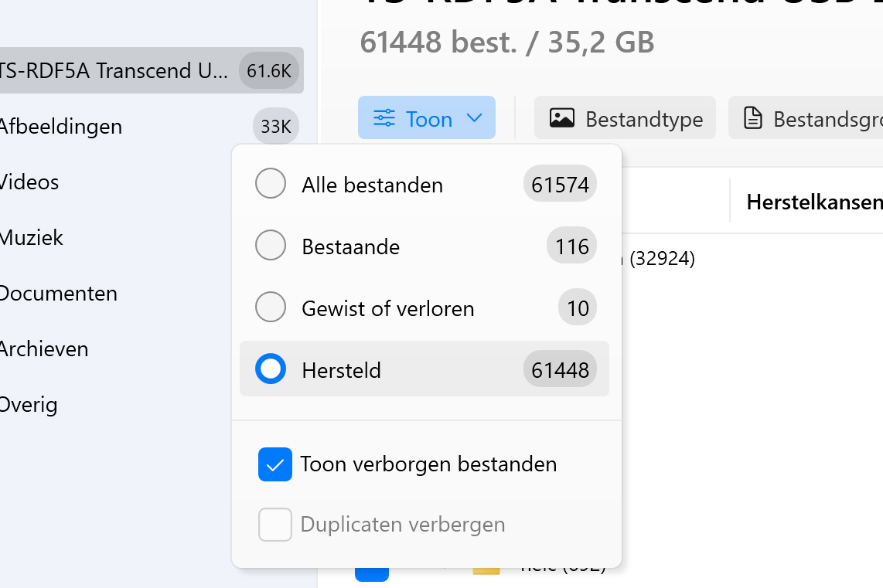Viewport: 883px width, 588px height.
Task: Click the document icon for the Bestandsgrootte filter
Action: [752, 118]
